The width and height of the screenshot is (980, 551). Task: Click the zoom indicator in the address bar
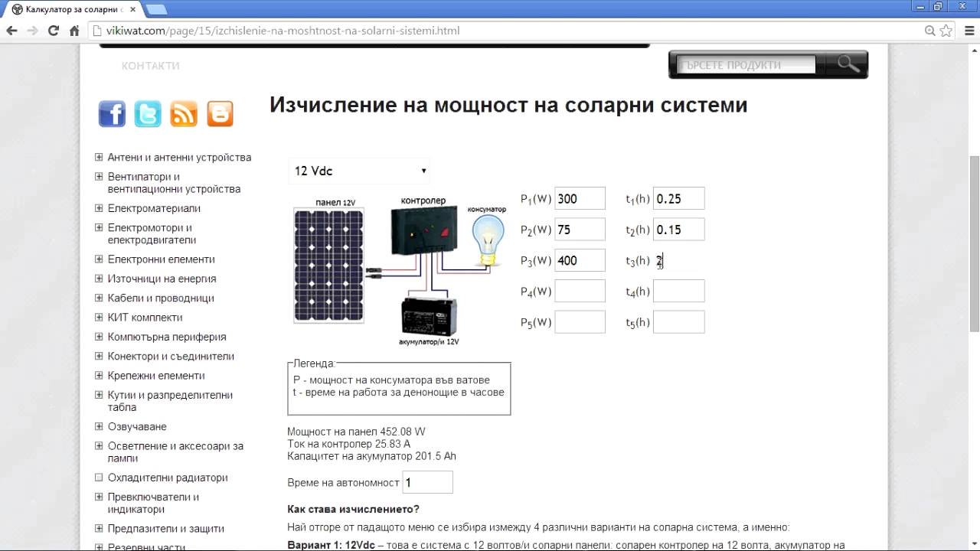pyautogui.click(x=929, y=31)
